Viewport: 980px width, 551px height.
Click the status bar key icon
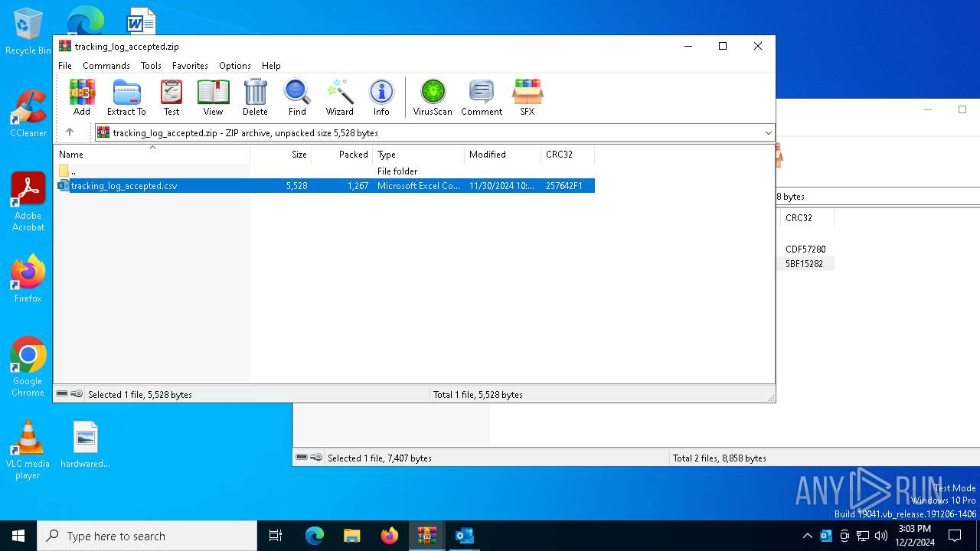(x=77, y=394)
